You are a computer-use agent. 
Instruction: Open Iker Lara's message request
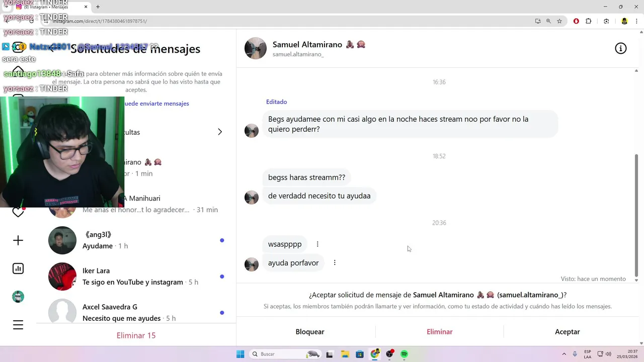coord(136,277)
